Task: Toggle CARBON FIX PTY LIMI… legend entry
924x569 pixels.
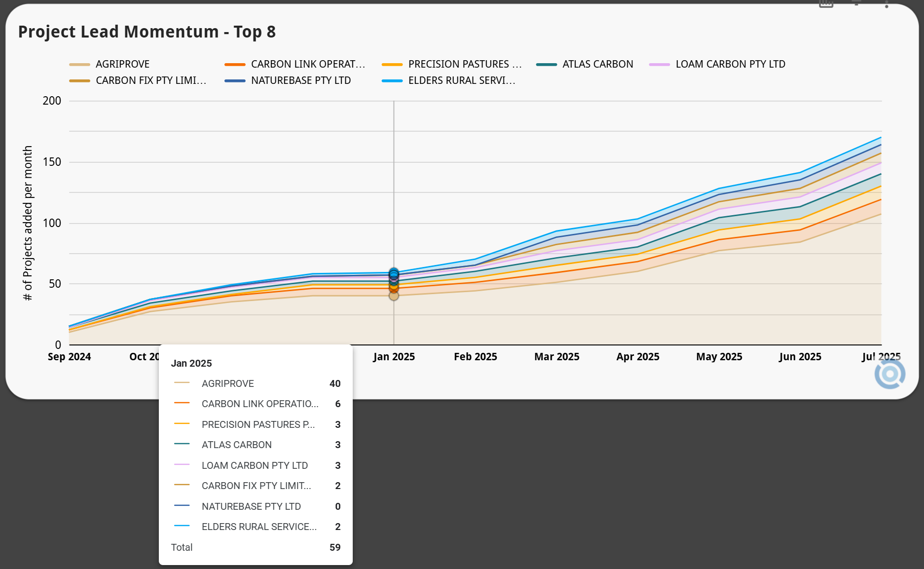Action: pos(138,80)
